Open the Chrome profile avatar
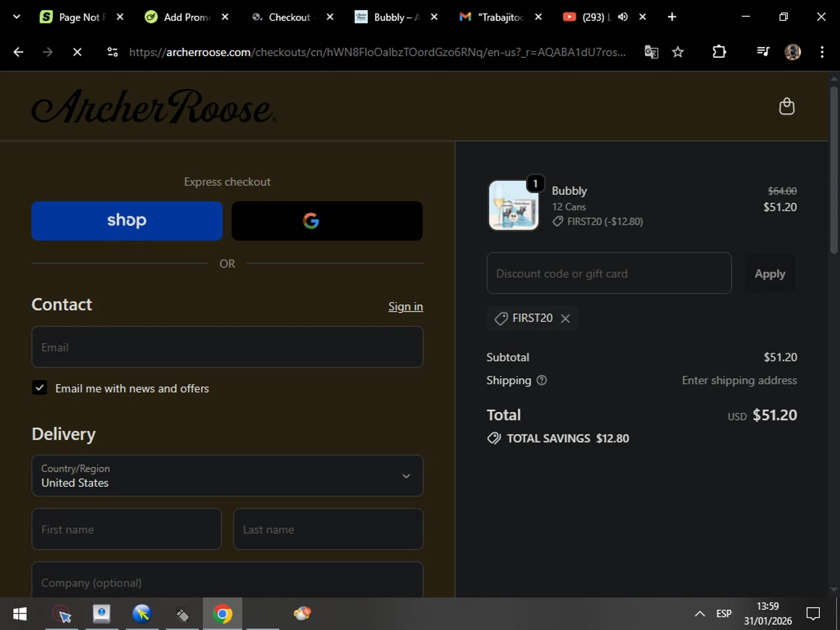The width and height of the screenshot is (840, 630). tap(792, 52)
